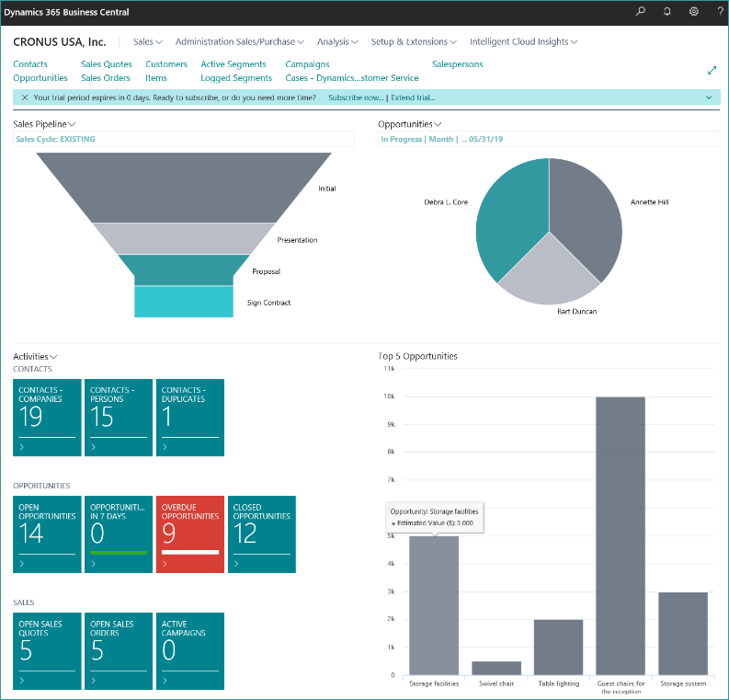Open the Setup & Extensions menu

point(414,42)
